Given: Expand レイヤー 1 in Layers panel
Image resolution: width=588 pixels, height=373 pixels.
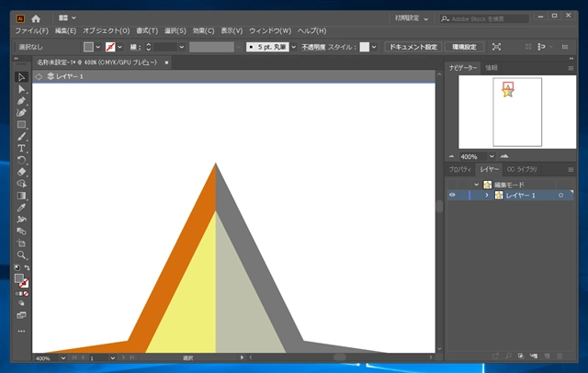Looking at the screenshot, I should [x=487, y=196].
